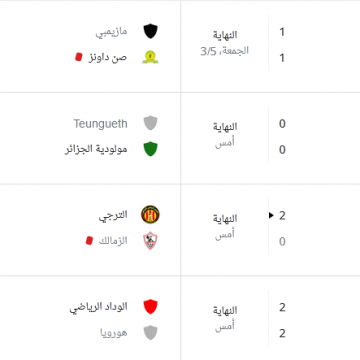Click the Zamalek white-red crest
This screenshot has height=360, width=360.
coord(150,241)
